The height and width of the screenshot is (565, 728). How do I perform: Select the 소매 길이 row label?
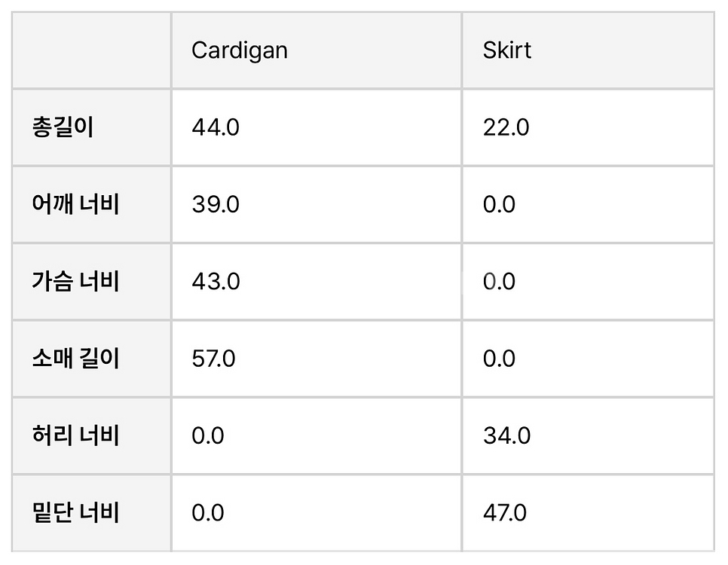75,359
